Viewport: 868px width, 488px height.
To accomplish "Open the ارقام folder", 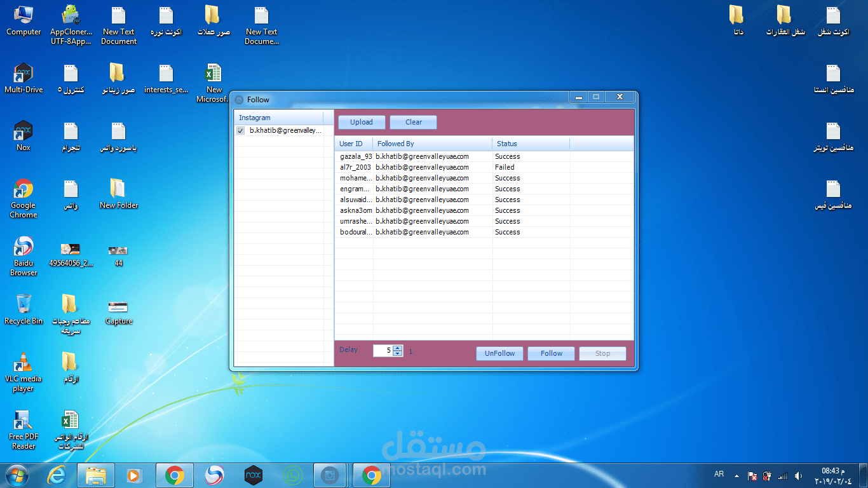I will pos(71,367).
